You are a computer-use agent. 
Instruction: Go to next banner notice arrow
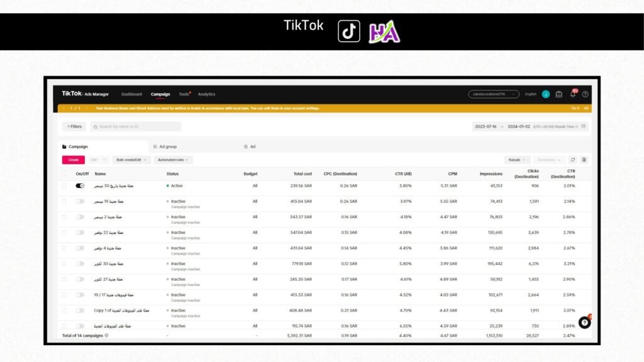(x=87, y=108)
